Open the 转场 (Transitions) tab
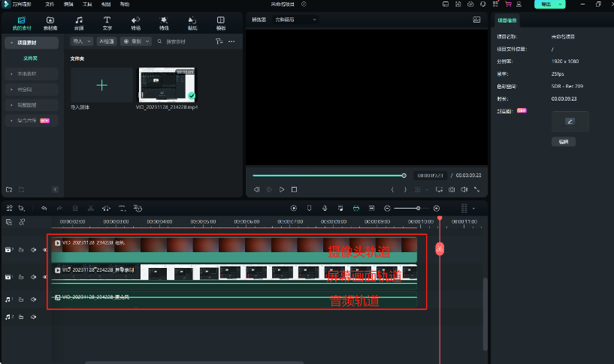 [135, 23]
